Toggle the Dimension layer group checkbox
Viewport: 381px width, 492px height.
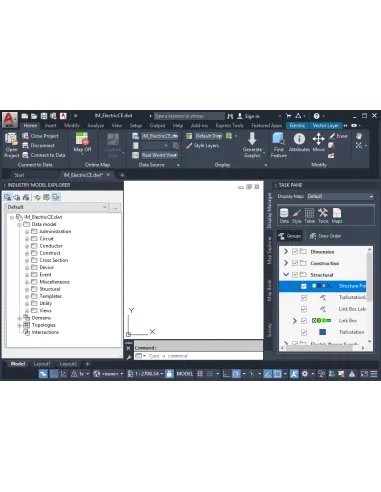tap(295, 252)
